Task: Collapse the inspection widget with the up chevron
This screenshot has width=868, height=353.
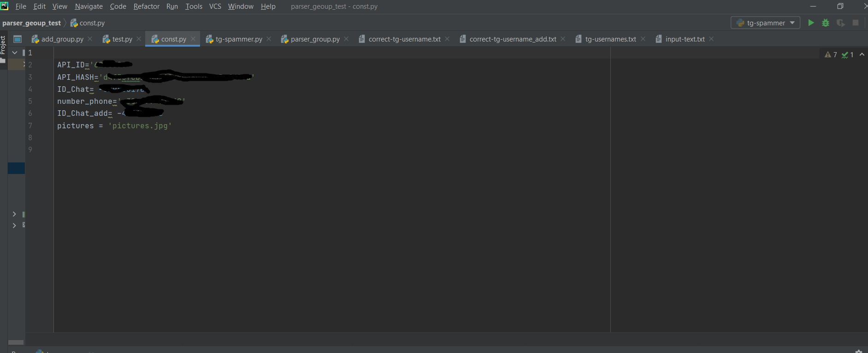Action: (862, 54)
